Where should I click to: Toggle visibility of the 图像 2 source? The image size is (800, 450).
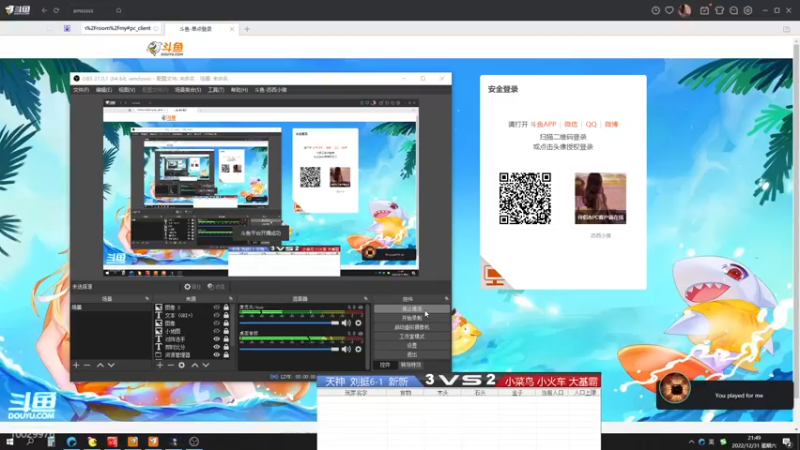(217, 307)
